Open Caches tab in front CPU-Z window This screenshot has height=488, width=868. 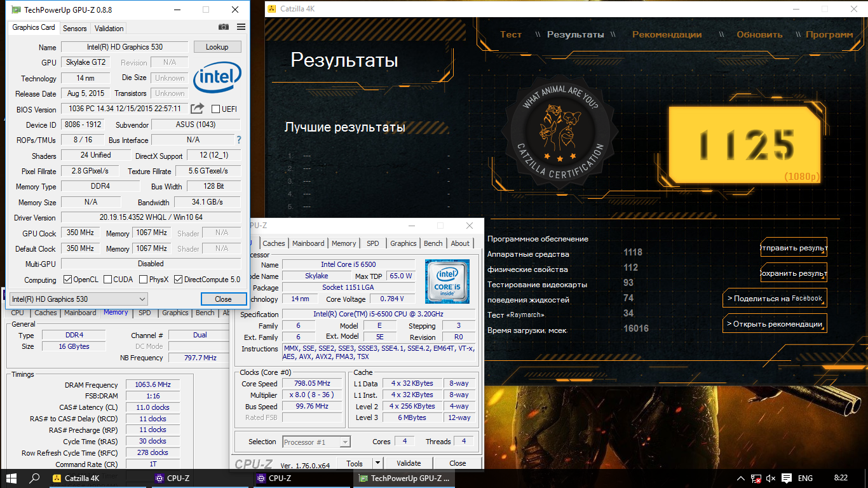(274, 243)
